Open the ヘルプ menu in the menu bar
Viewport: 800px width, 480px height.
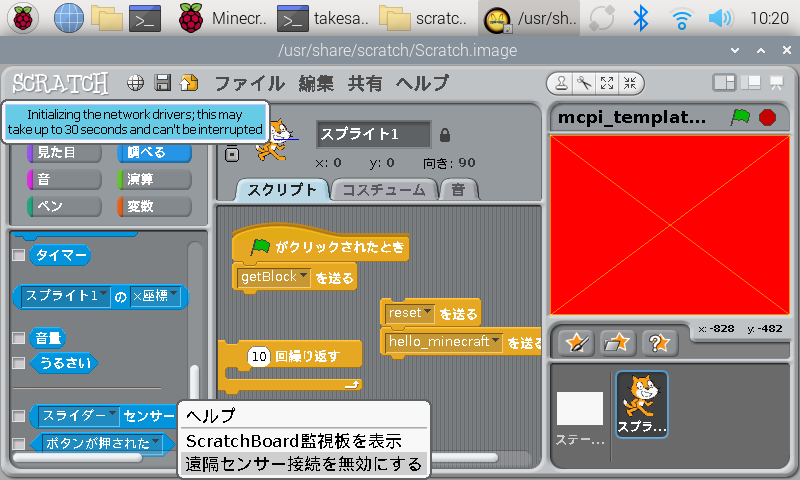click(x=422, y=83)
